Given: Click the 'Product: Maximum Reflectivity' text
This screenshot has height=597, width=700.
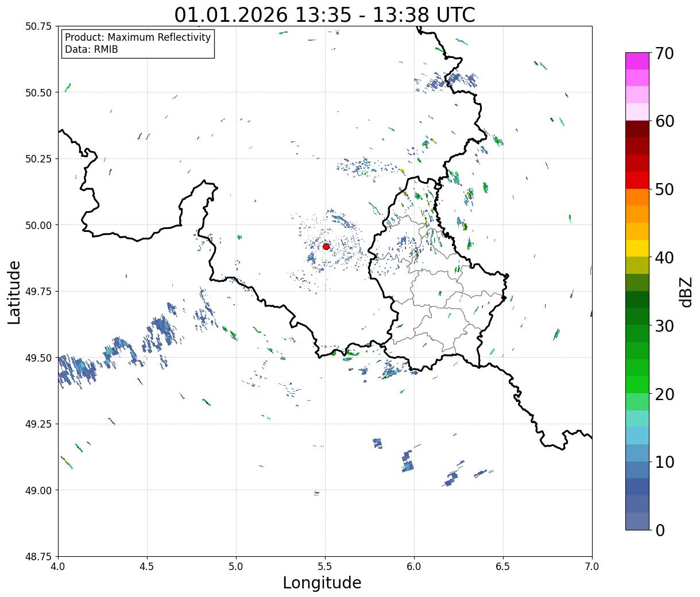Looking at the screenshot, I should (x=138, y=37).
